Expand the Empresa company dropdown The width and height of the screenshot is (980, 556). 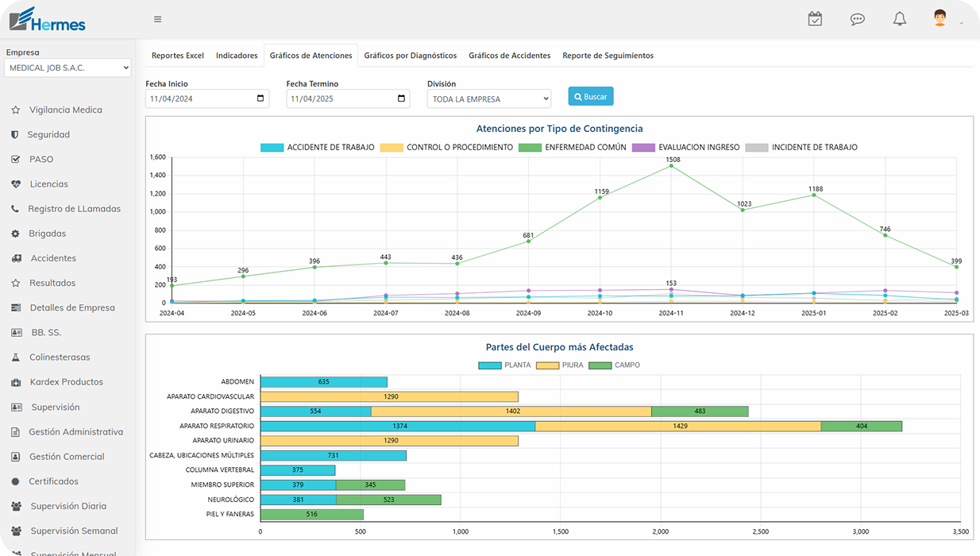(x=68, y=68)
